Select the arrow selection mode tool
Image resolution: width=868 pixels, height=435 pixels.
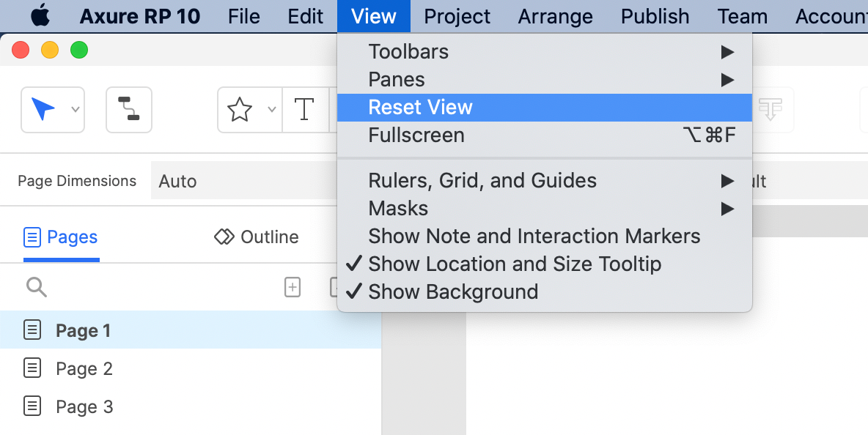(x=43, y=110)
